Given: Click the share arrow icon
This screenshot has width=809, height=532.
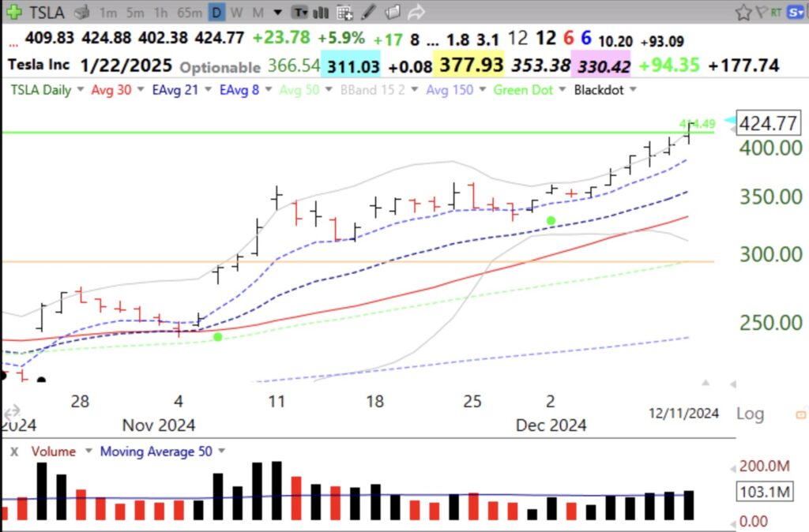Looking at the screenshot, I should click(416, 12).
